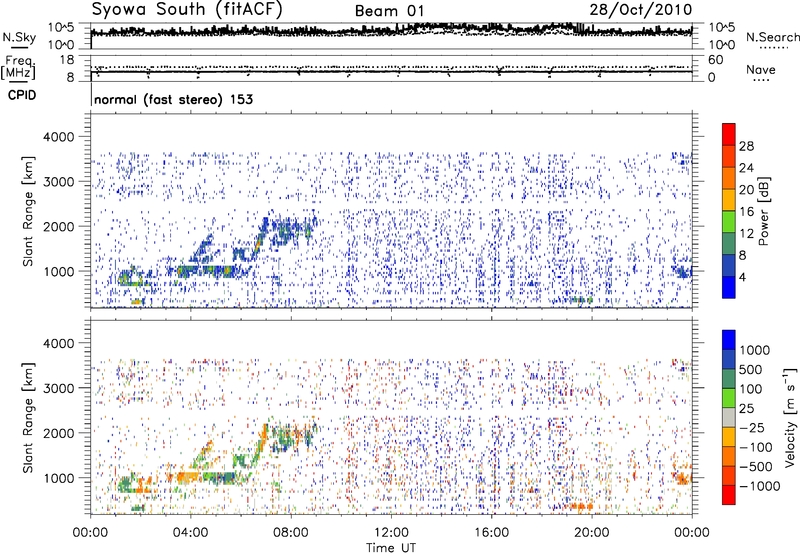The image size is (800, 554).
Task: Click velocity colorbar tick value '1000'
Action: 755,350
